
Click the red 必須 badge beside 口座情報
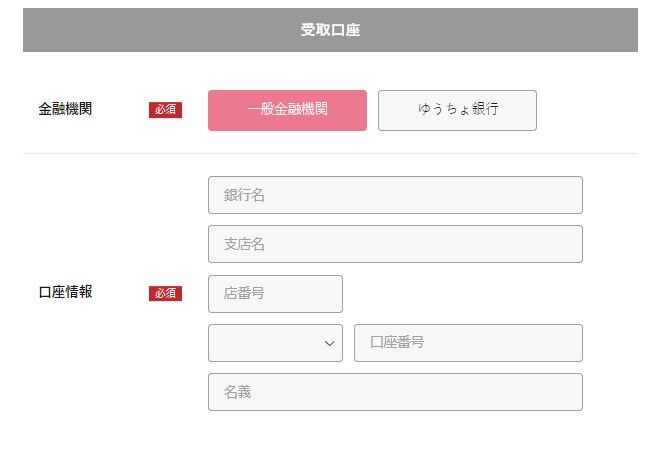coord(165,293)
